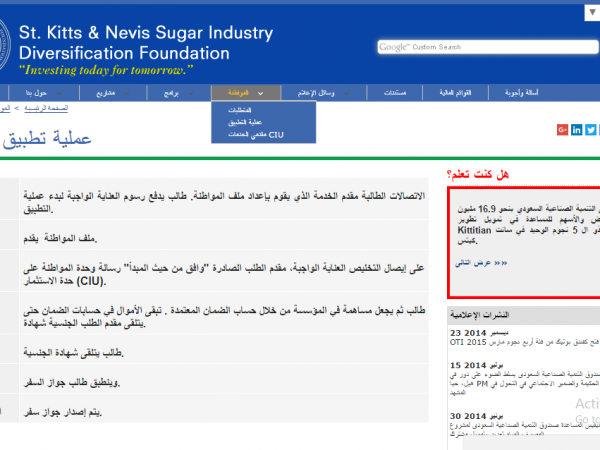Select the CIU service providers submenu entry
Screen dimensions: 600x450
coord(242,133)
